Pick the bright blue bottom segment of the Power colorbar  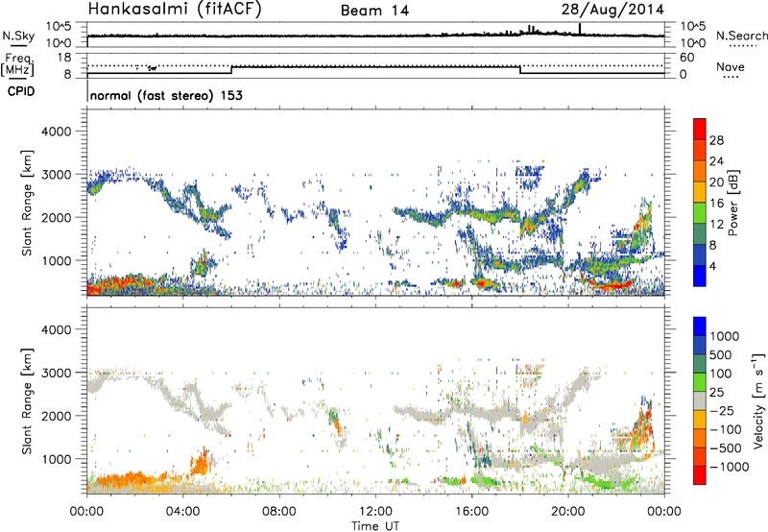click(700, 276)
